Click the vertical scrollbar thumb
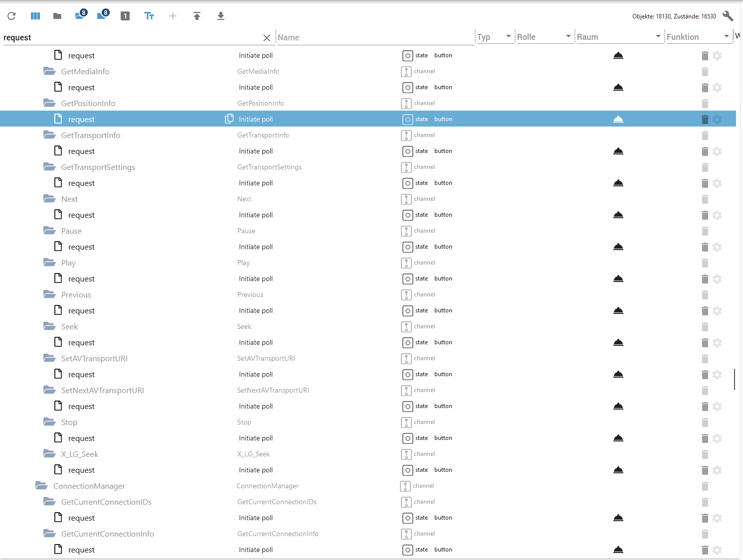The image size is (743, 560). tap(735, 379)
